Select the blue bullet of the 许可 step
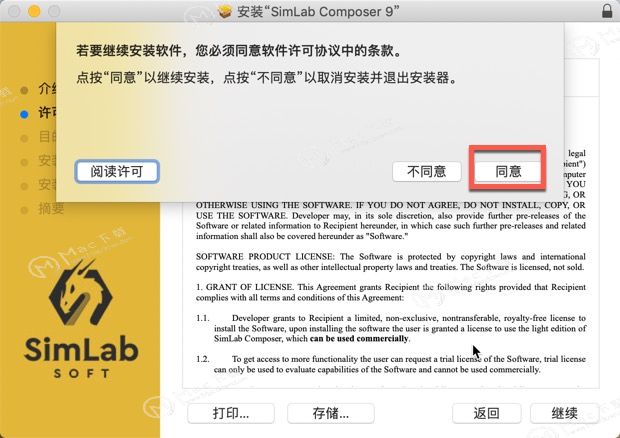This screenshot has width=620, height=438. 24,114
